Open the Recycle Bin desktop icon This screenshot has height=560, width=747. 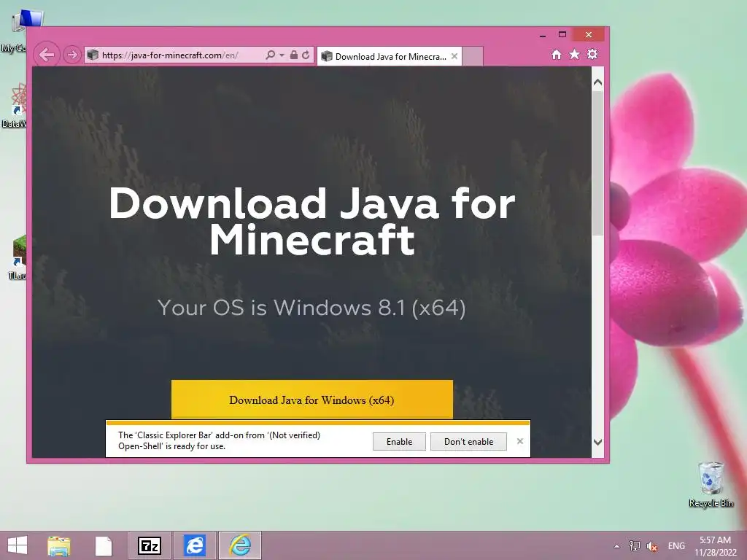[x=711, y=484]
